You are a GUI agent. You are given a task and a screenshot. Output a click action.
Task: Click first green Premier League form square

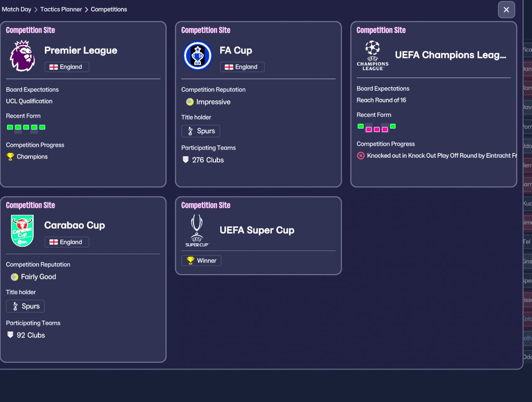[x=10, y=127]
